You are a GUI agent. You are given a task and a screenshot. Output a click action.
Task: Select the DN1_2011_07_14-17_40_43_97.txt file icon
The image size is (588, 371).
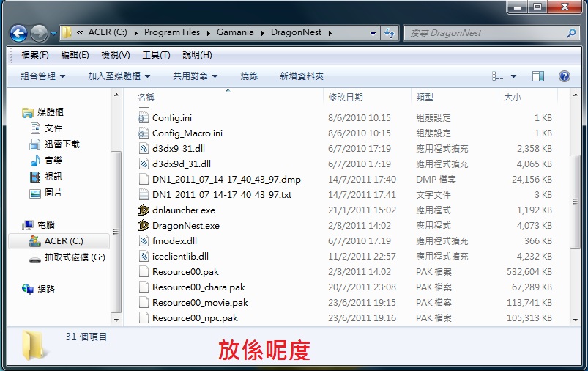coord(144,195)
